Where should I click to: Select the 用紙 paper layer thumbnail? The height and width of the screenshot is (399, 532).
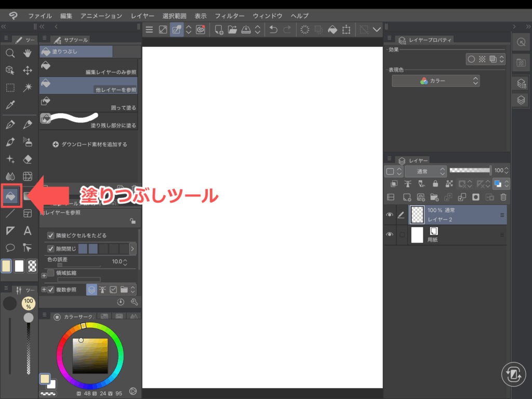point(417,235)
